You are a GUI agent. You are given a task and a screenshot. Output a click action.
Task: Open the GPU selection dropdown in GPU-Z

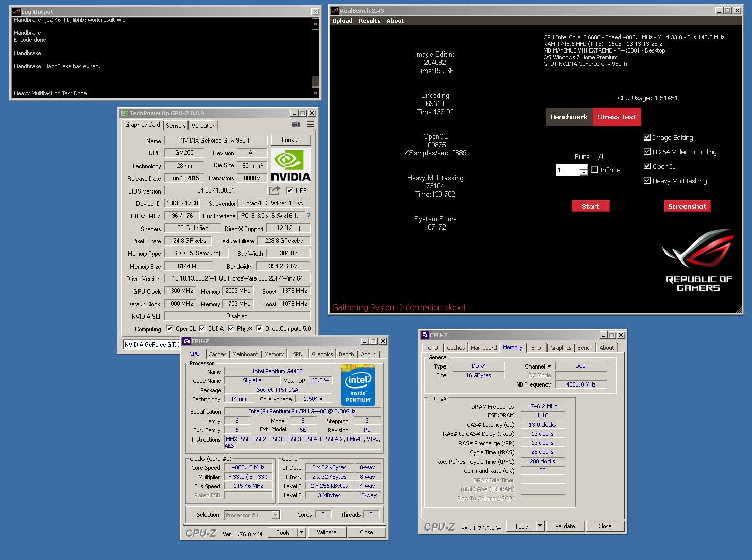[x=151, y=345]
